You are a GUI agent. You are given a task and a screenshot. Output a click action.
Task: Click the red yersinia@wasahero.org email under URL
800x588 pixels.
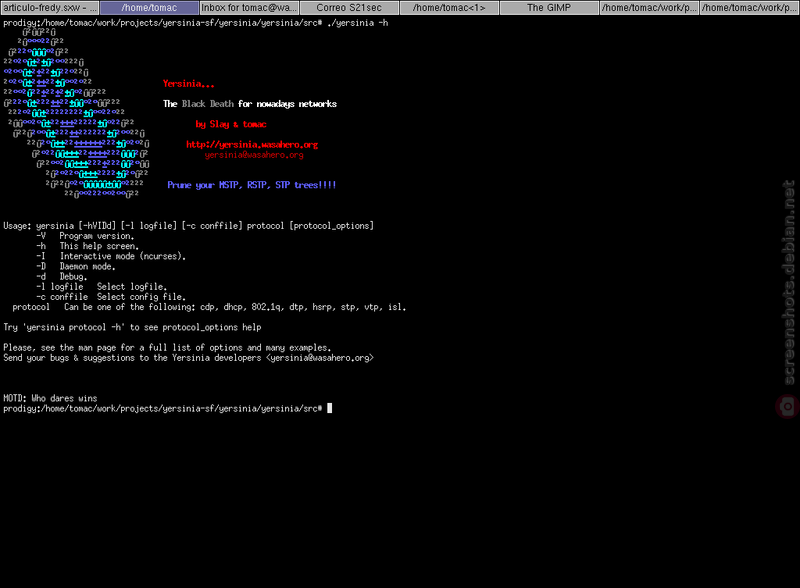tap(254, 155)
